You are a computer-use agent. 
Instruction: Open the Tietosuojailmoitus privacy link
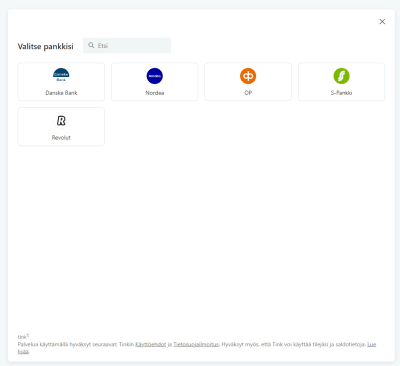196,344
